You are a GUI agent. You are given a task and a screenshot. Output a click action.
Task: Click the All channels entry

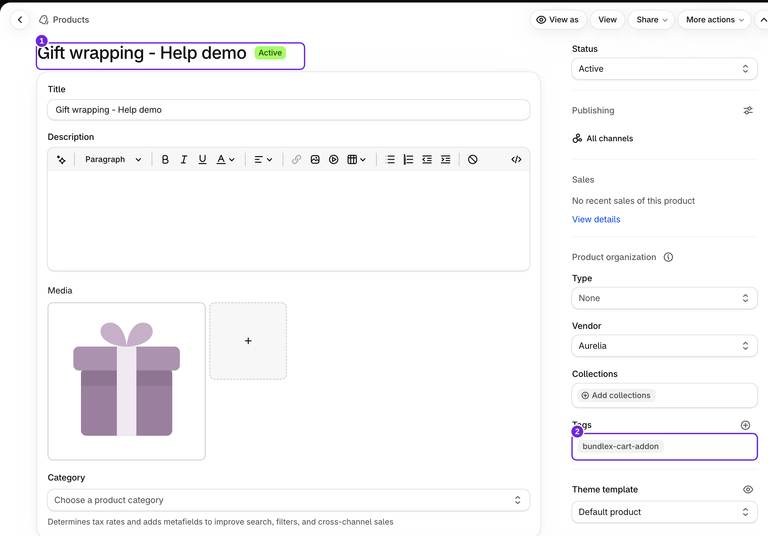(x=603, y=139)
